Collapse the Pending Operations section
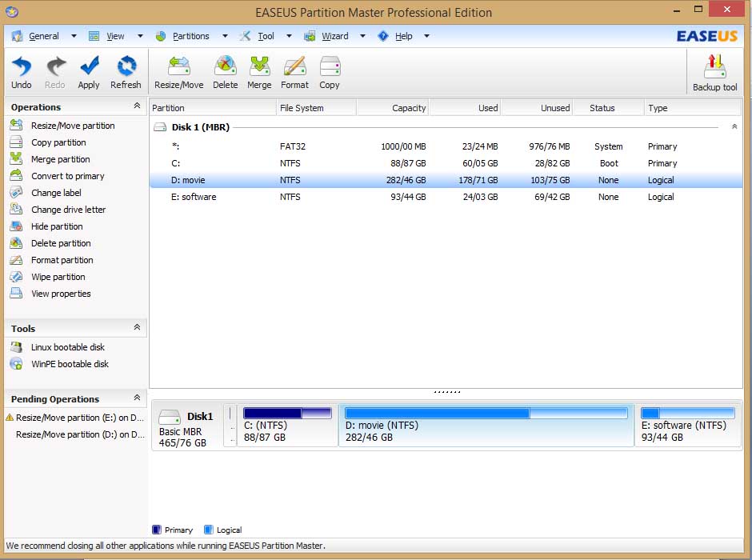The height and width of the screenshot is (560, 752). (137, 398)
